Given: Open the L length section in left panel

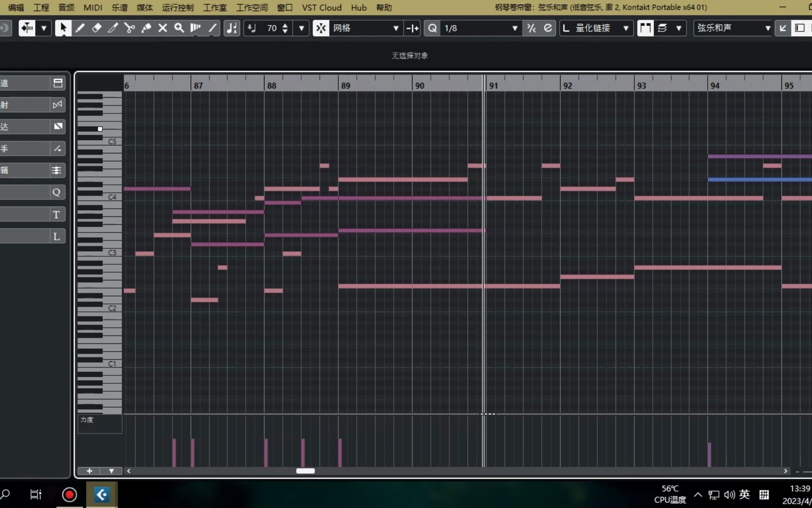Looking at the screenshot, I should click(x=56, y=236).
